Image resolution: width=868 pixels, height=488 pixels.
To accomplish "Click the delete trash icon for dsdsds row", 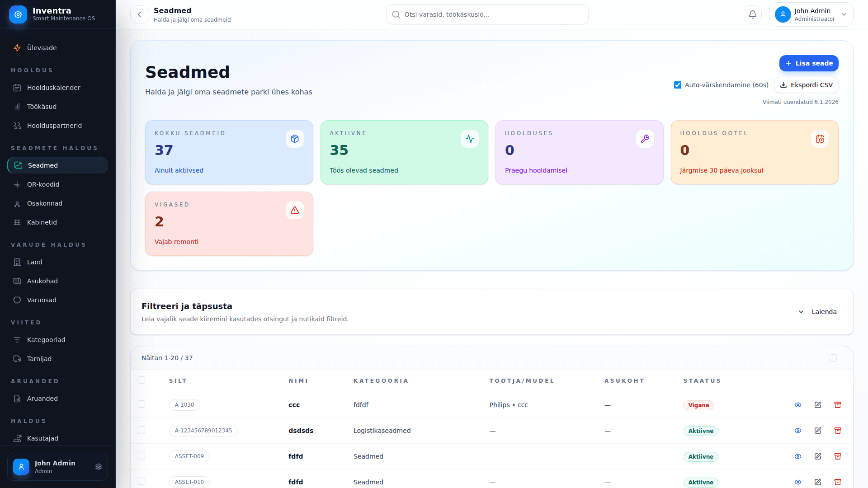I will (838, 431).
